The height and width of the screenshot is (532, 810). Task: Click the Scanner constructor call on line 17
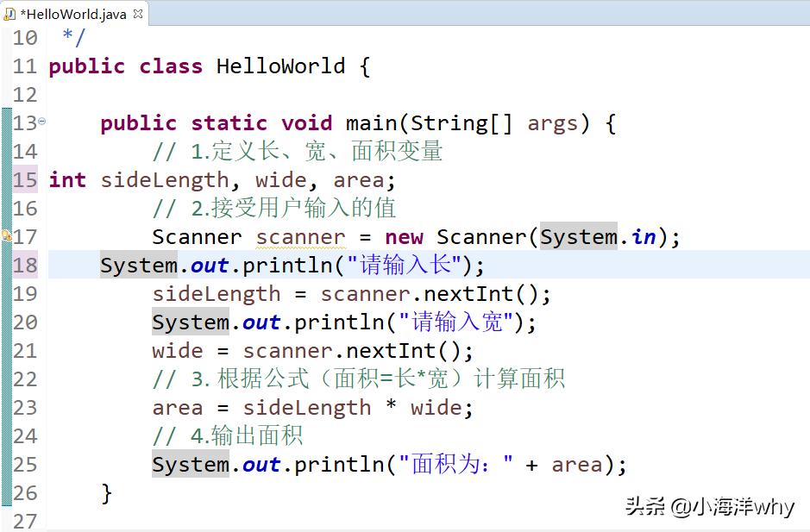tap(481, 236)
